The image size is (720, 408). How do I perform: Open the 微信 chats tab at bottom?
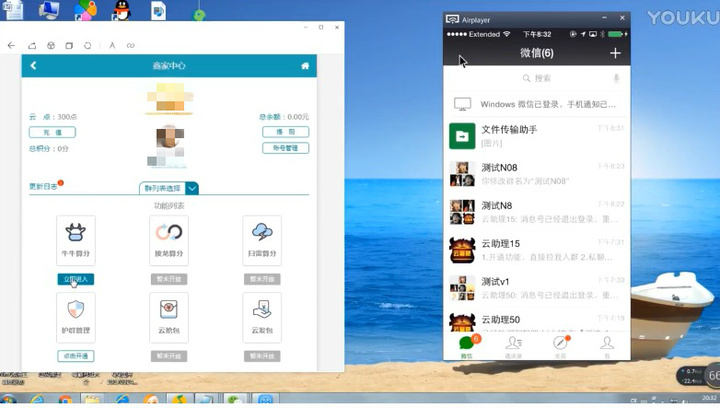467,347
